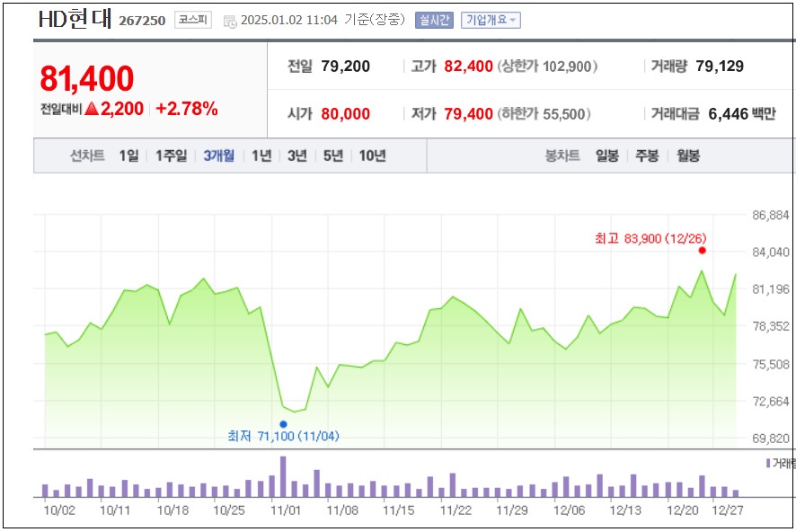Click the 선차트 label
The width and height of the screenshot is (796, 532).
[x=87, y=155]
